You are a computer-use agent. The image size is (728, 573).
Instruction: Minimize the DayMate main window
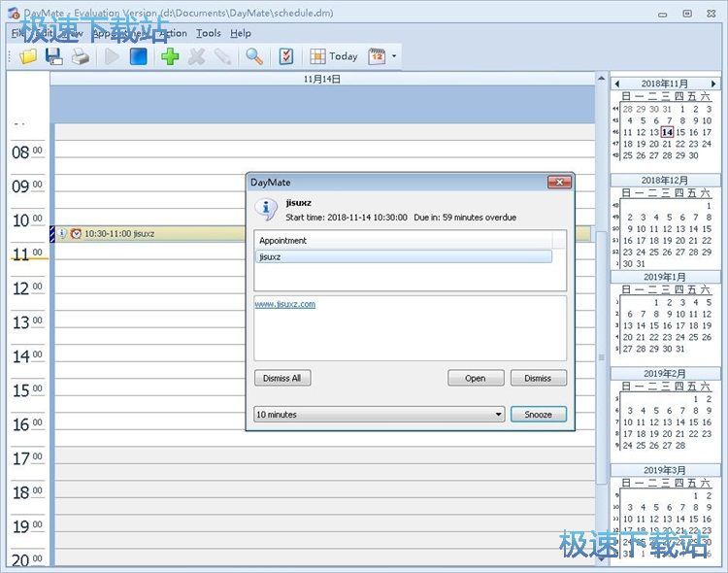tap(663, 14)
